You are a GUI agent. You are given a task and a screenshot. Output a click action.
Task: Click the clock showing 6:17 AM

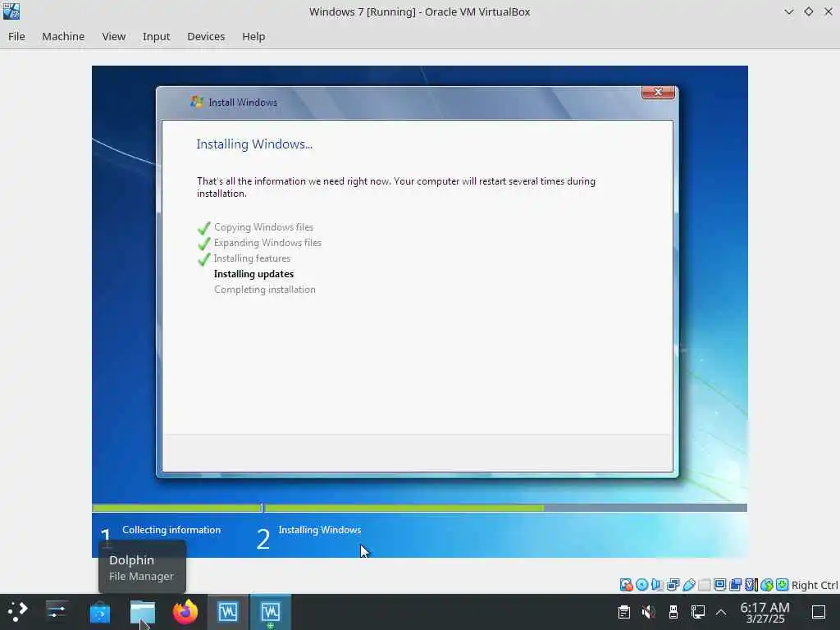click(x=765, y=612)
